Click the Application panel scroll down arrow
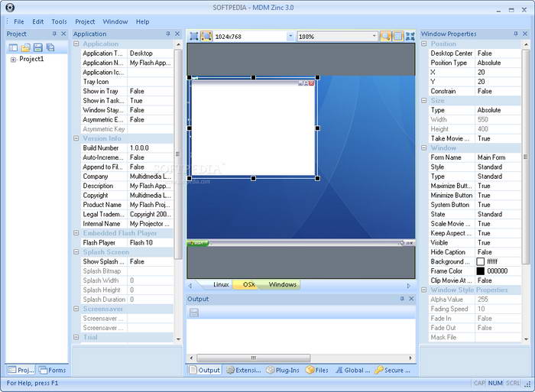Screen dimensions: 535x392 pyautogui.click(x=178, y=339)
